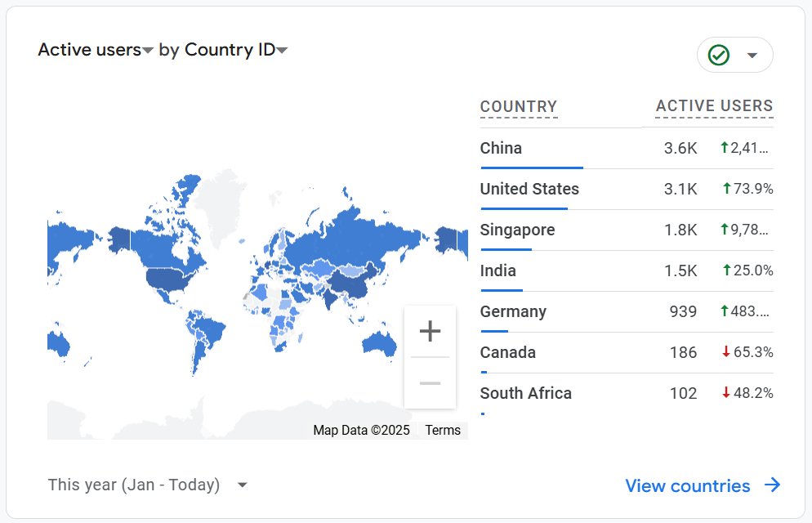Image resolution: width=812 pixels, height=523 pixels.
Task: Select the United States row label
Action: 529,189
